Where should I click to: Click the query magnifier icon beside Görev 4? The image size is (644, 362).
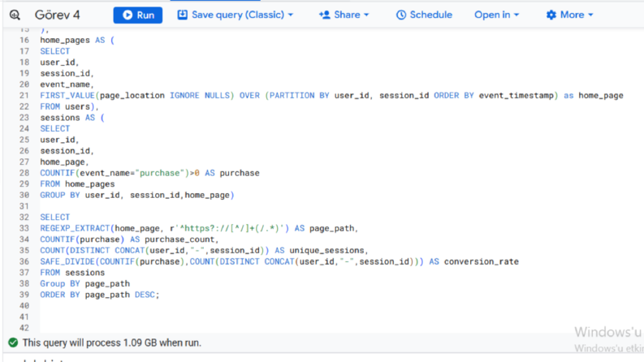[15, 15]
